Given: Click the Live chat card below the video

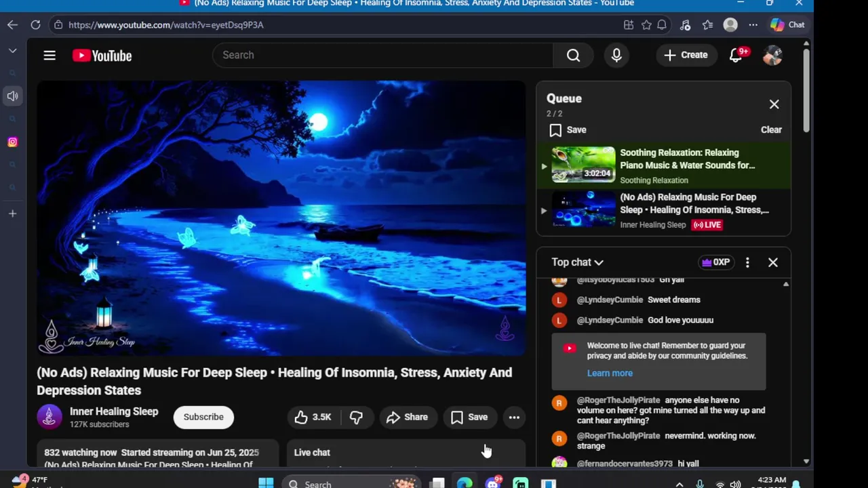Looking at the screenshot, I should coord(406,453).
